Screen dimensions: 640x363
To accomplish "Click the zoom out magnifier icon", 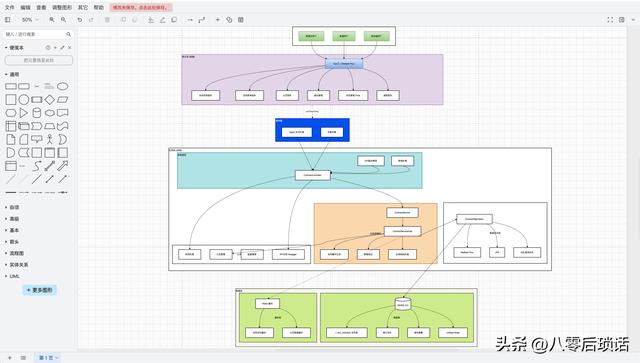I will pyautogui.click(x=64, y=20).
